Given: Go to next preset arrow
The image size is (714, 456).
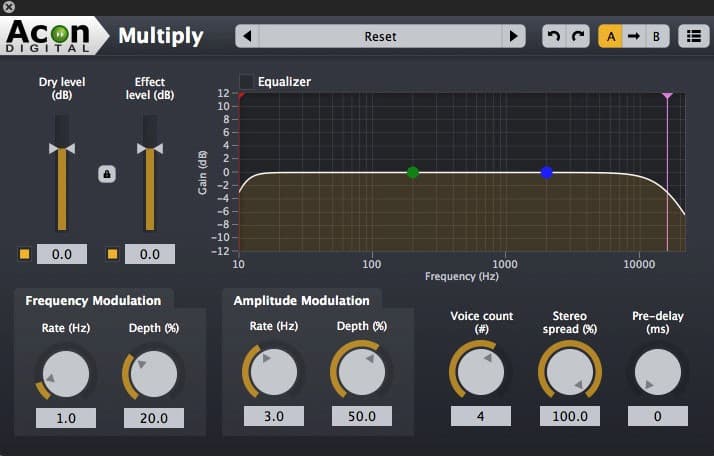Looking at the screenshot, I should pyautogui.click(x=513, y=36).
